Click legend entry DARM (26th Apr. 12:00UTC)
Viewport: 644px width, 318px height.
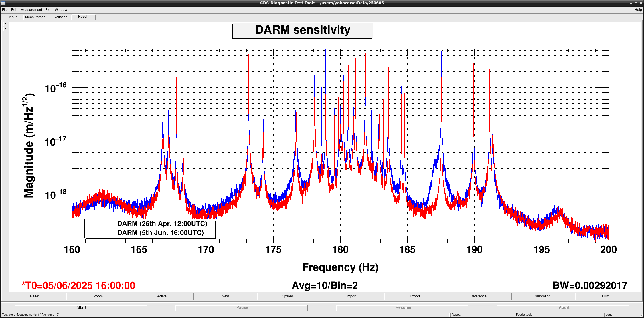pyautogui.click(x=162, y=224)
